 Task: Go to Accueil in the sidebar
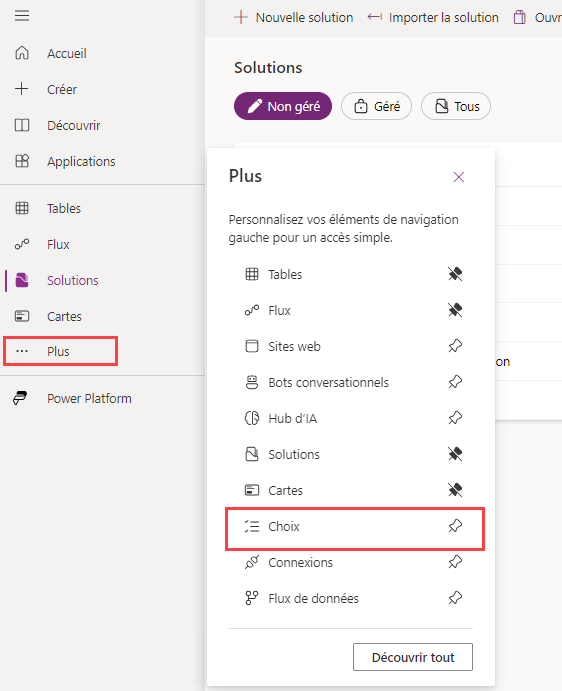point(67,53)
